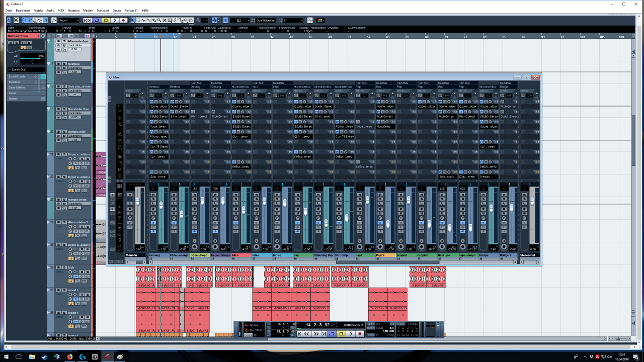Select the Zoom magnifier tool
Screen dimensions: 644x362
(x=159, y=20)
